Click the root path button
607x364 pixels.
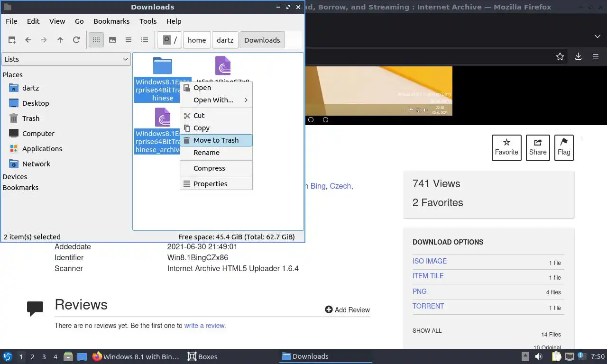point(170,40)
